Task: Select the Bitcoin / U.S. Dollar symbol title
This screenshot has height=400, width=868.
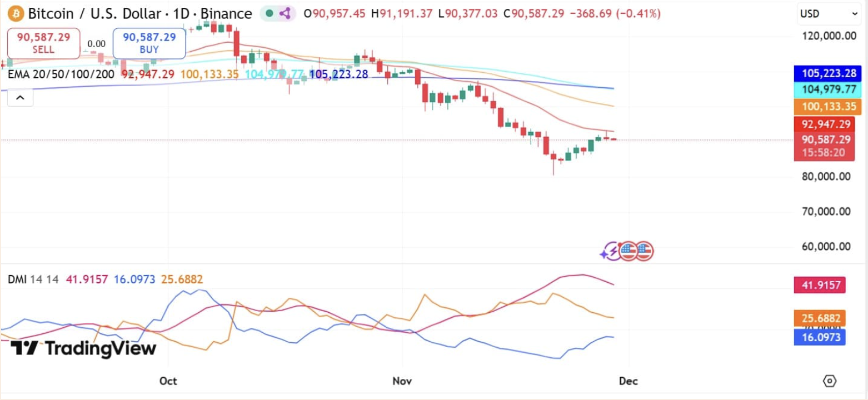Action: pos(97,13)
